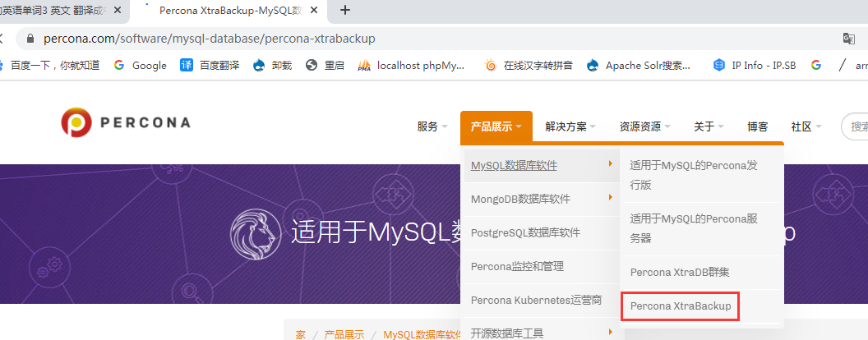Expand the 资源资源 navigation menu
Viewport: 868px width, 340px height.
645,126
